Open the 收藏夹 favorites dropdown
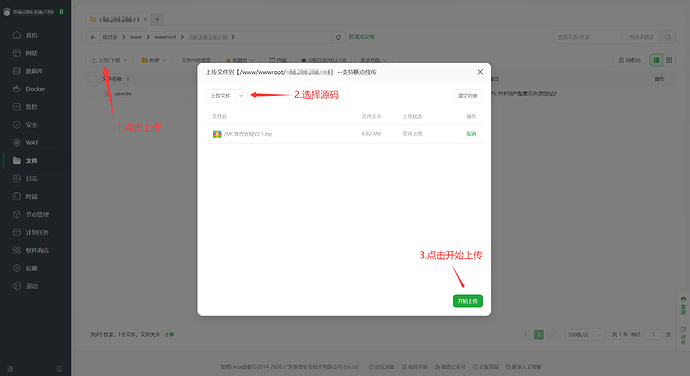The width and height of the screenshot is (690, 376). tap(240, 60)
